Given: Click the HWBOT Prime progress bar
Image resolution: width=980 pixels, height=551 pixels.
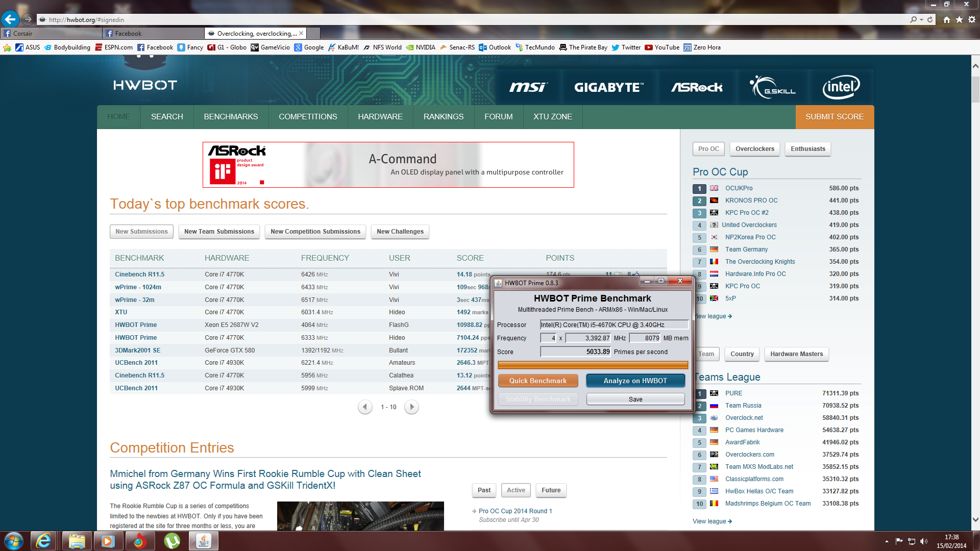Looking at the screenshot, I should pyautogui.click(x=593, y=365).
